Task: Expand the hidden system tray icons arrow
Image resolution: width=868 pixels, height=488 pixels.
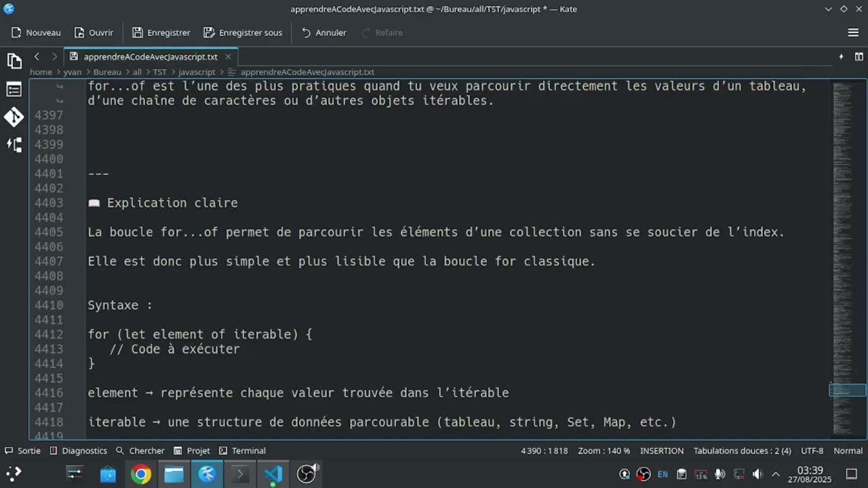Action: click(776, 474)
